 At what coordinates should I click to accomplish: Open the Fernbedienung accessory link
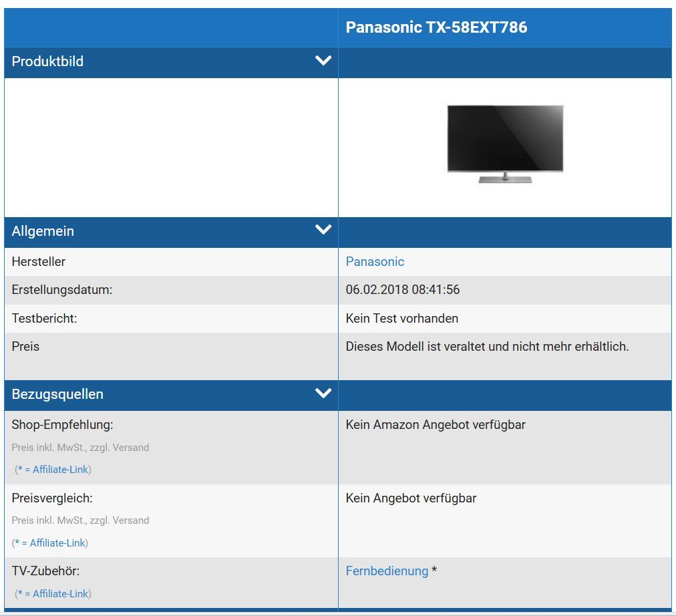click(x=387, y=571)
